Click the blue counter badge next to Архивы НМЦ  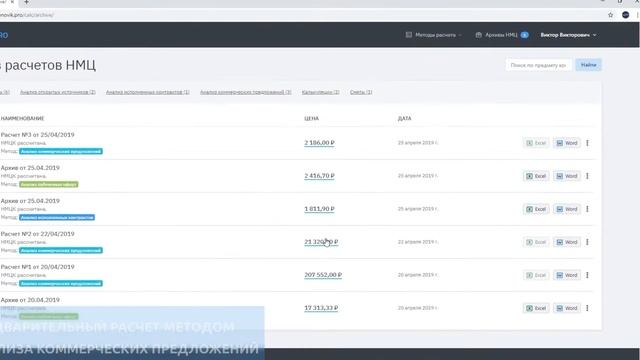[x=524, y=35]
